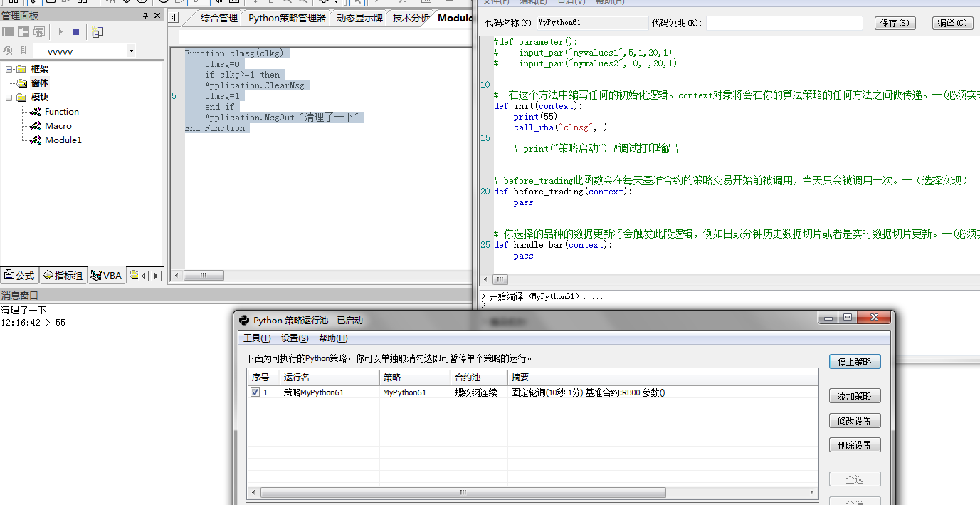Click the 序号 column header
Viewport: 980px width, 505px height.
tap(263, 378)
